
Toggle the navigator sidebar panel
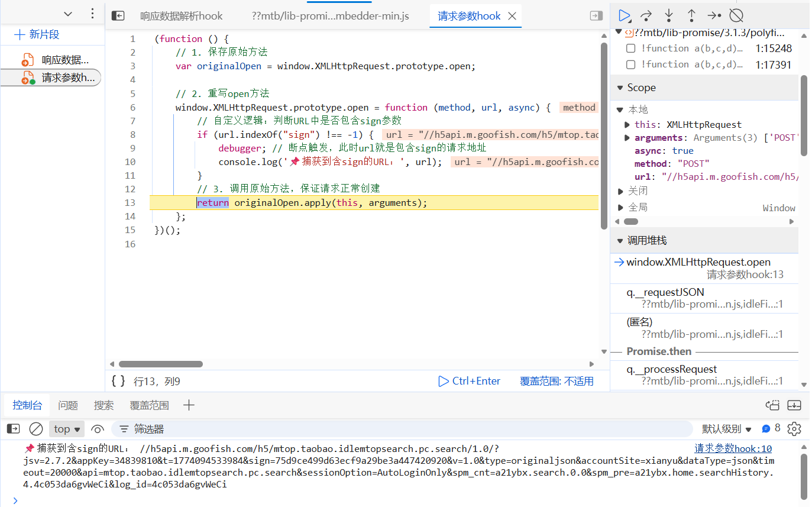coord(118,16)
